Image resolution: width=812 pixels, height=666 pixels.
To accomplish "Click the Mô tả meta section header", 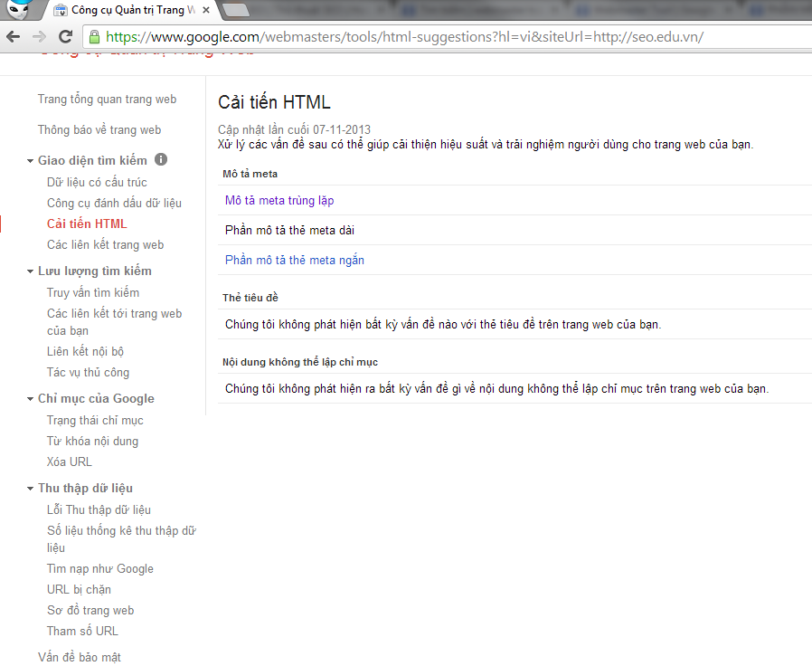I will [250, 174].
